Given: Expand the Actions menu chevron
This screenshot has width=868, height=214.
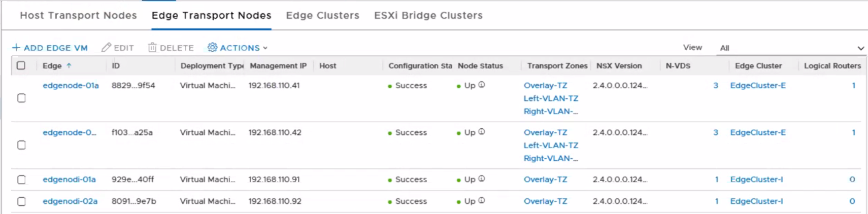Looking at the screenshot, I should (x=265, y=48).
